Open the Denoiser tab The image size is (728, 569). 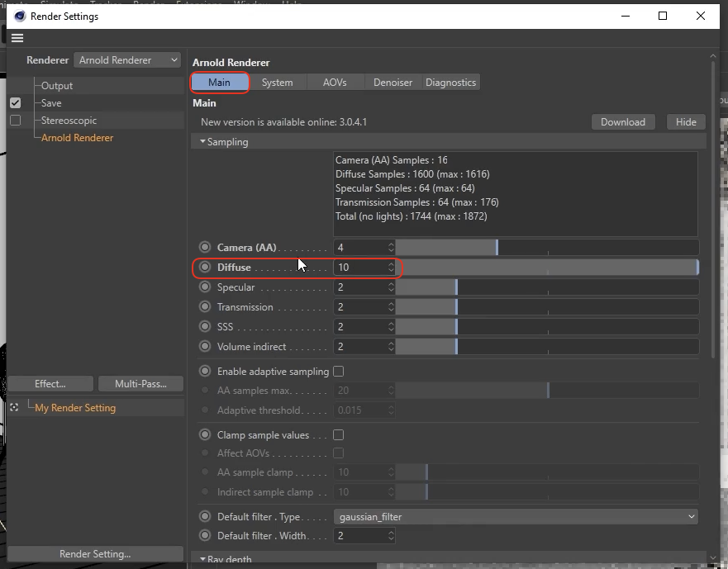(x=393, y=83)
